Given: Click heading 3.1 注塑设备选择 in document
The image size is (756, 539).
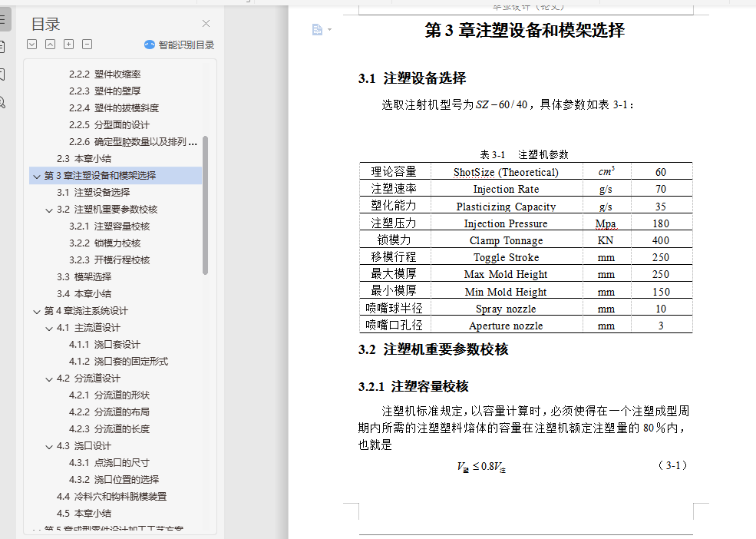Looking at the screenshot, I should (412, 78).
